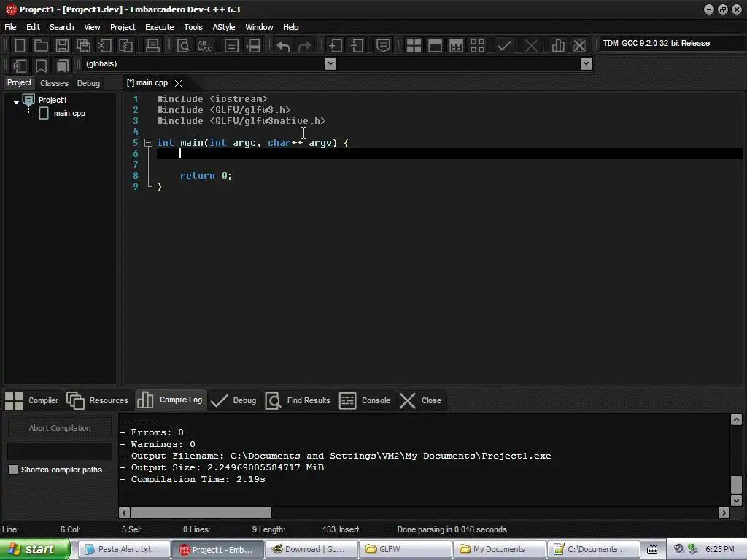
Task: Collapse the main function fold marker
Action: (148, 142)
